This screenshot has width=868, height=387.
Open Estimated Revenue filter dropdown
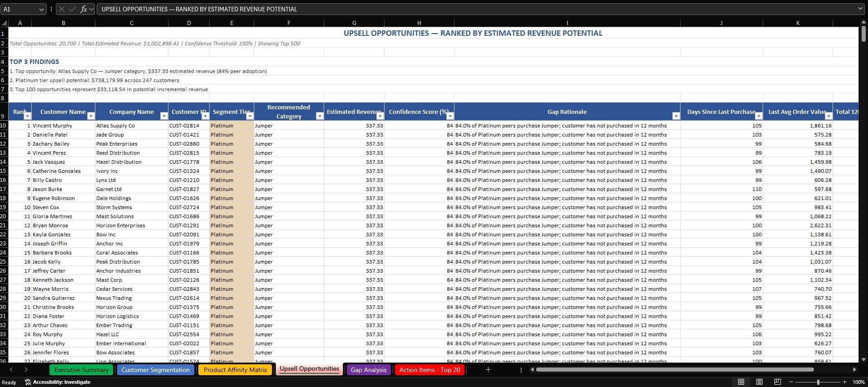(x=380, y=116)
